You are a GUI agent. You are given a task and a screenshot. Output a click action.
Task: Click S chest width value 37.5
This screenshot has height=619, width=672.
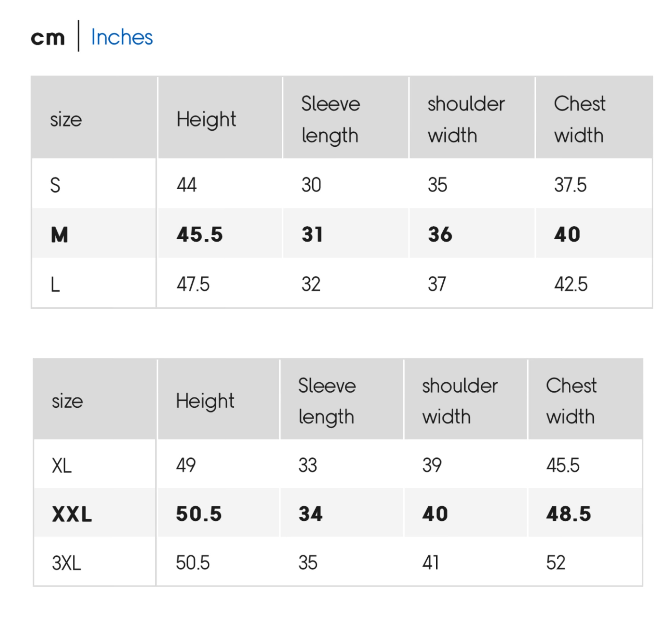coord(570,185)
